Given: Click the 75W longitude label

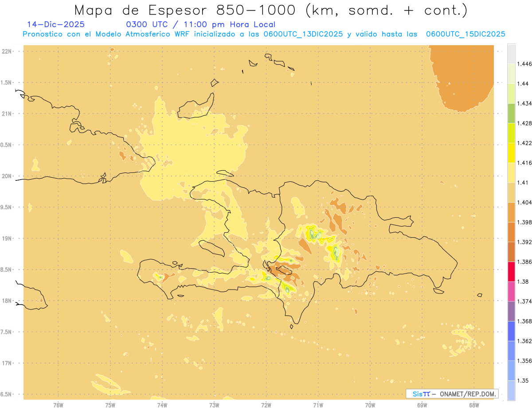Looking at the screenshot, I should pyautogui.click(x=110, y=405).
